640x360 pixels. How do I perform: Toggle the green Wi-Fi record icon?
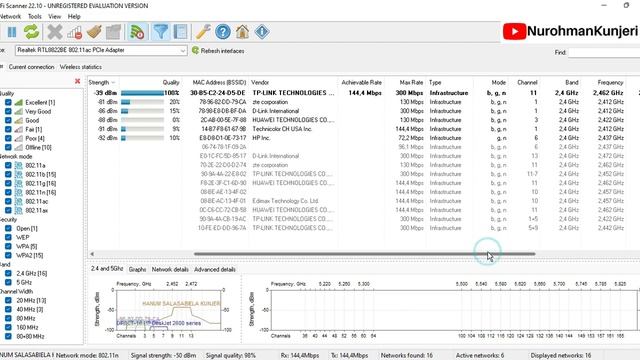137,32
